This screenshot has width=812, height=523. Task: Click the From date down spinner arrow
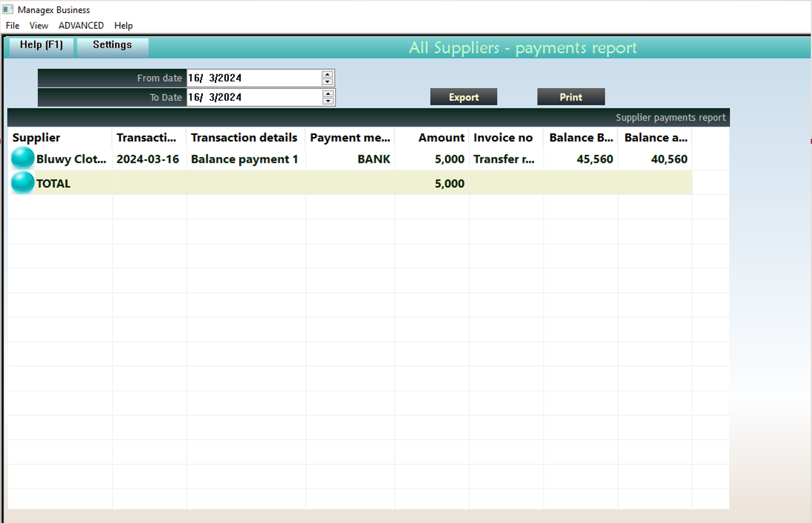point(328,81)
